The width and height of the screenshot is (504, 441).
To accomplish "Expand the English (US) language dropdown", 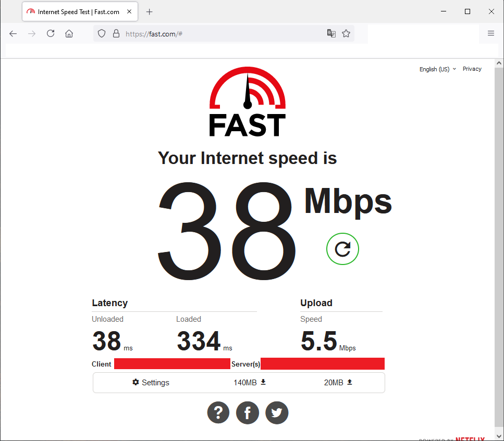I will (x=437, y=69).
